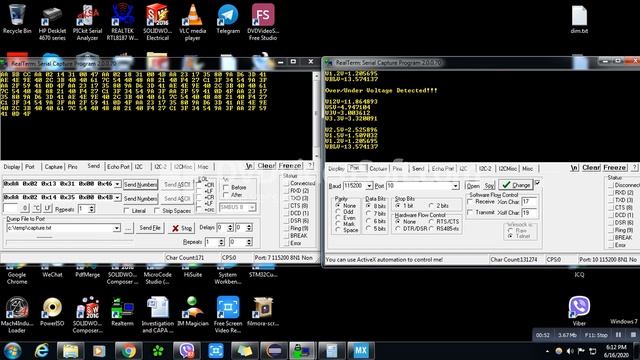This screenshot has width=640, height=360.
Task: Switch to Chrome in the taskbar
Action: (x=128, y=351)
